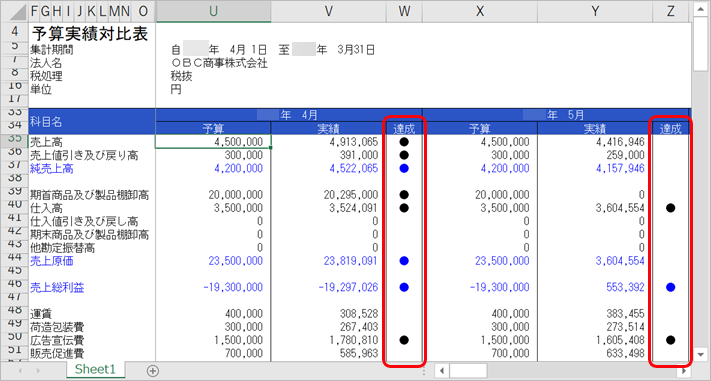This screenshot has width=711, height=381.
Task: Click the cell with value 1,780,810
Action: pos(355,340)
